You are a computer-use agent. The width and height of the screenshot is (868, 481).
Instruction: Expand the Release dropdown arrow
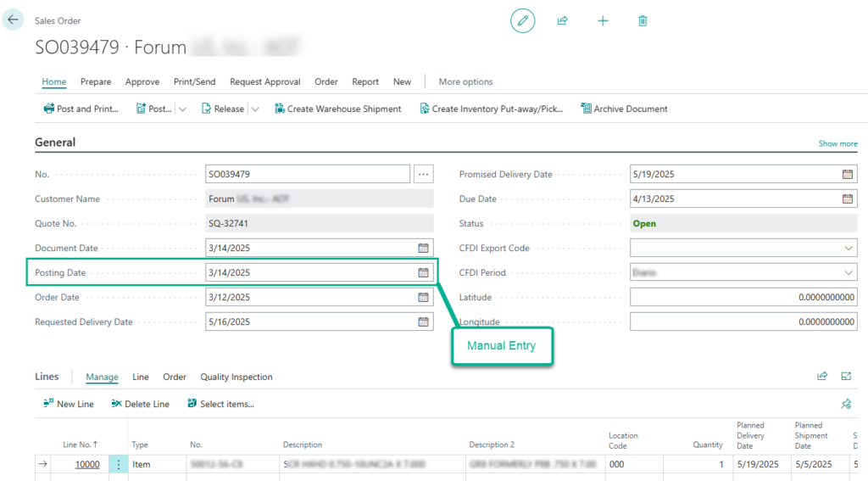[x=255, y=109]
